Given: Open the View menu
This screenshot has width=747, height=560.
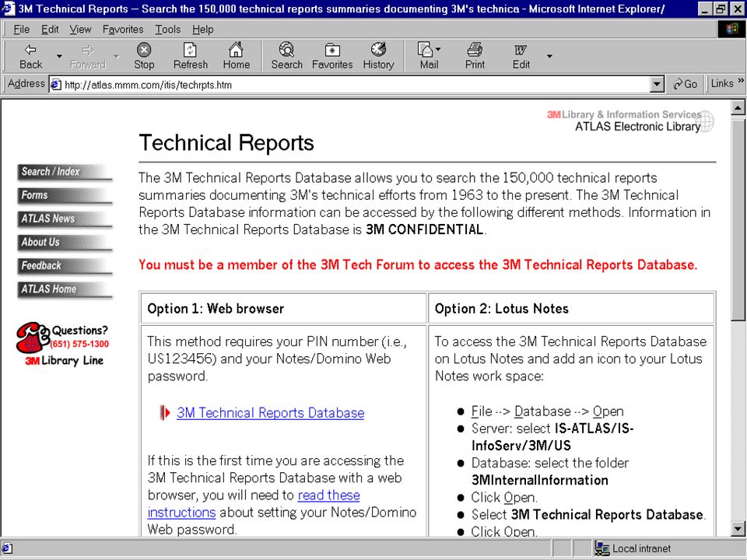Looking at the screenshot, I should (80, 30).
